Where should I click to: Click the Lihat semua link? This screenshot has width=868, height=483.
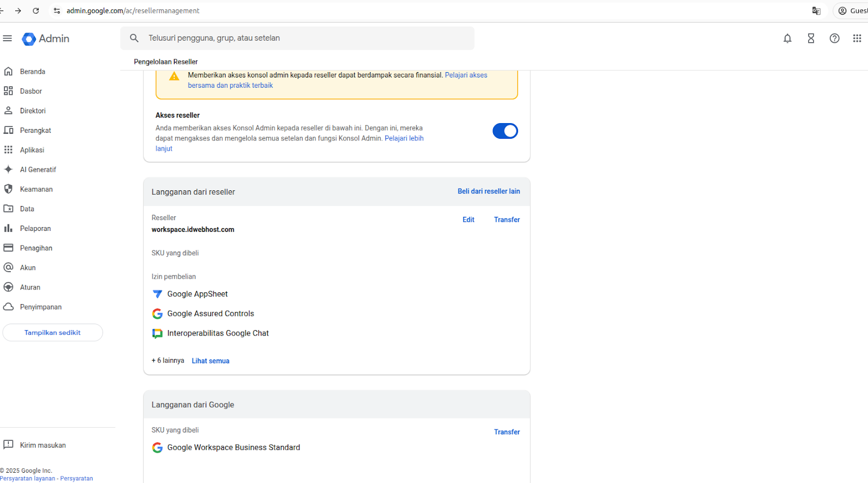[x=210, y=361]
